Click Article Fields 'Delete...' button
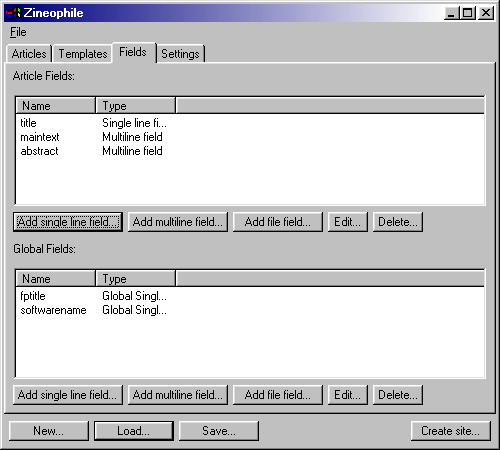 pyautogui.click(x=398, y=222)
